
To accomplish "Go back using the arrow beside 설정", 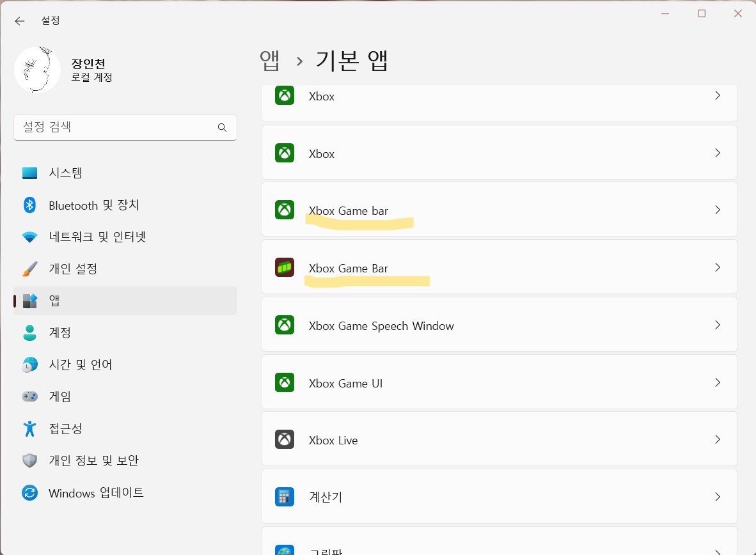I will (19, 20).
